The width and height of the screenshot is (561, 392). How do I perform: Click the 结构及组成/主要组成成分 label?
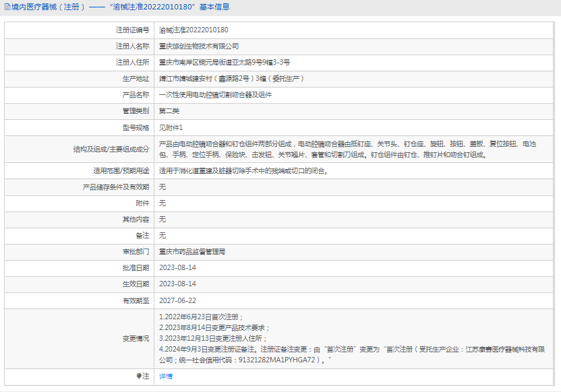[111, 150]
